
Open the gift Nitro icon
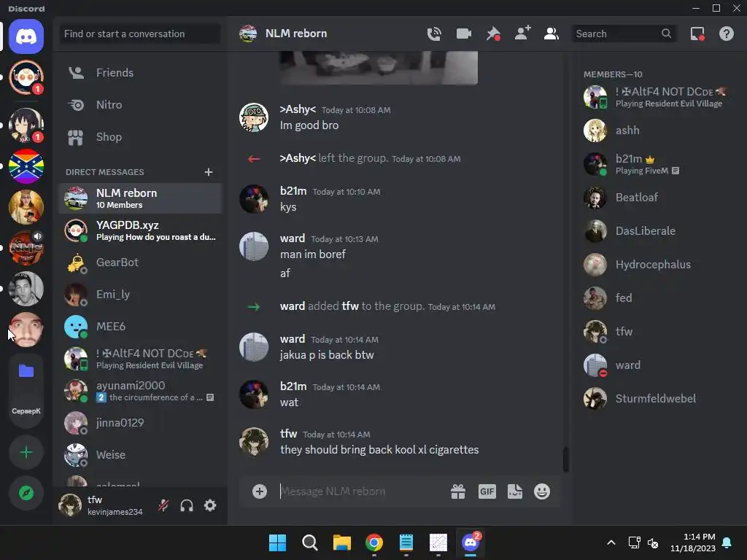(x=458, y=491)
